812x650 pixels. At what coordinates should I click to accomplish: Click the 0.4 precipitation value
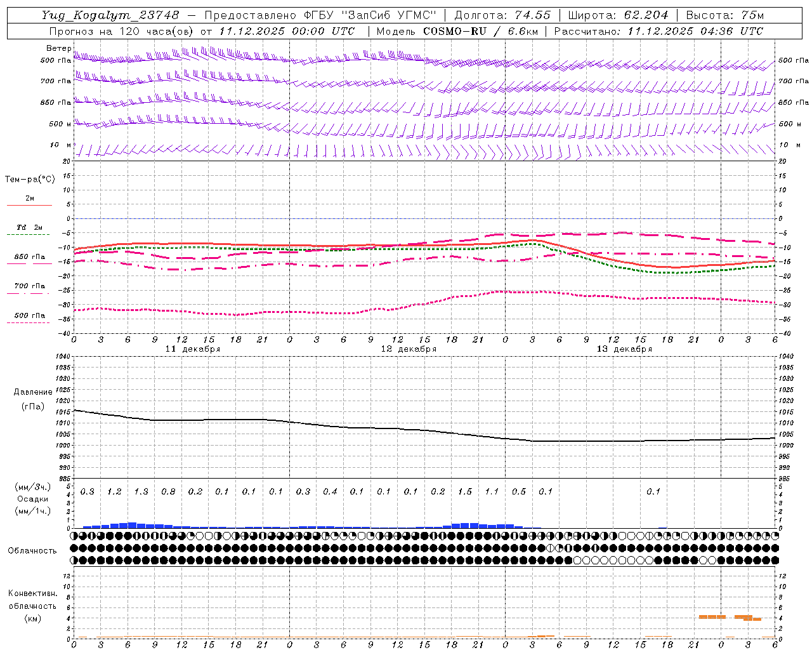coord(330,491)
